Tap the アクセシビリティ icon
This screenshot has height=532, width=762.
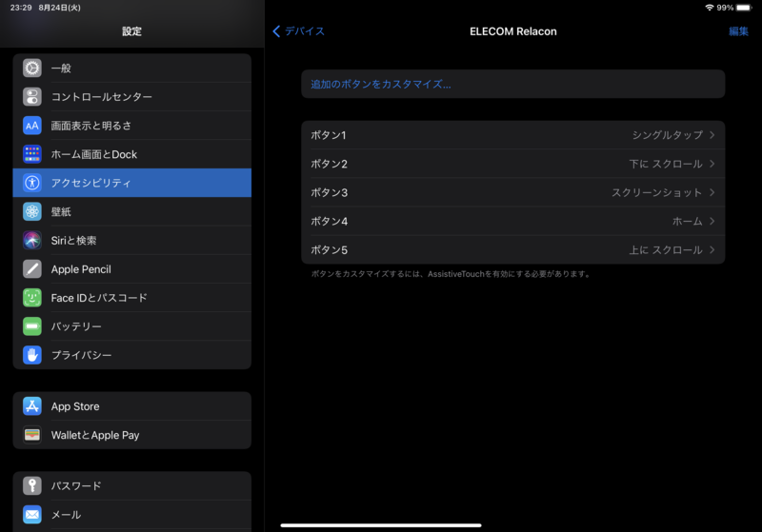(x=32, y=183)
